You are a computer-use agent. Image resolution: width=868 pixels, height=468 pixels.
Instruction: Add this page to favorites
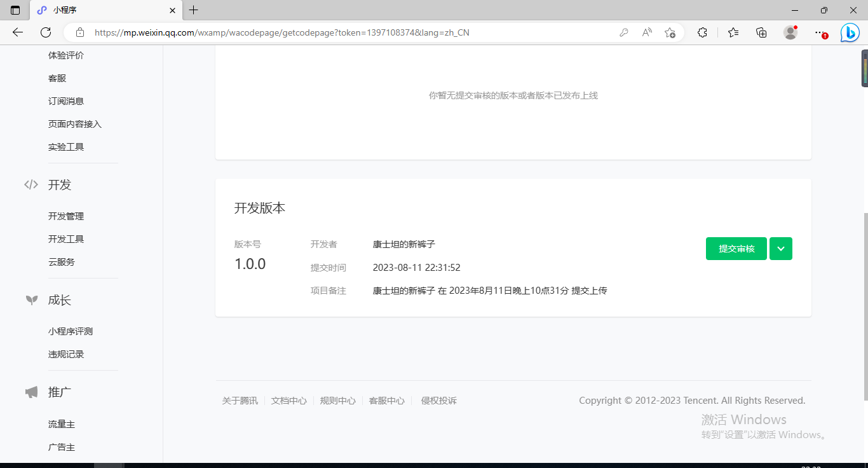(x=670, y=32)
